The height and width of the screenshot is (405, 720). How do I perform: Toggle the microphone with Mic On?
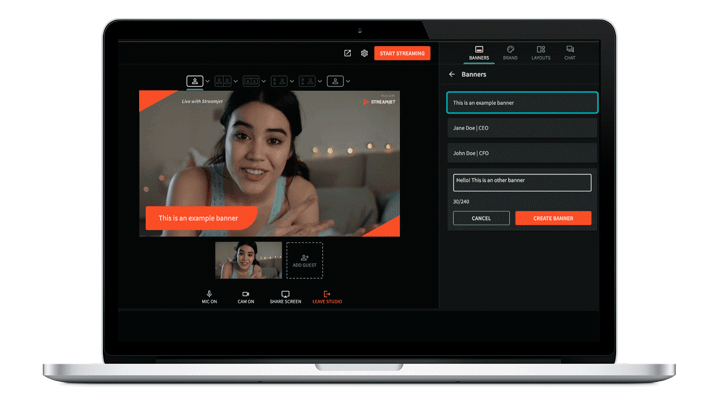coord(209,296)
